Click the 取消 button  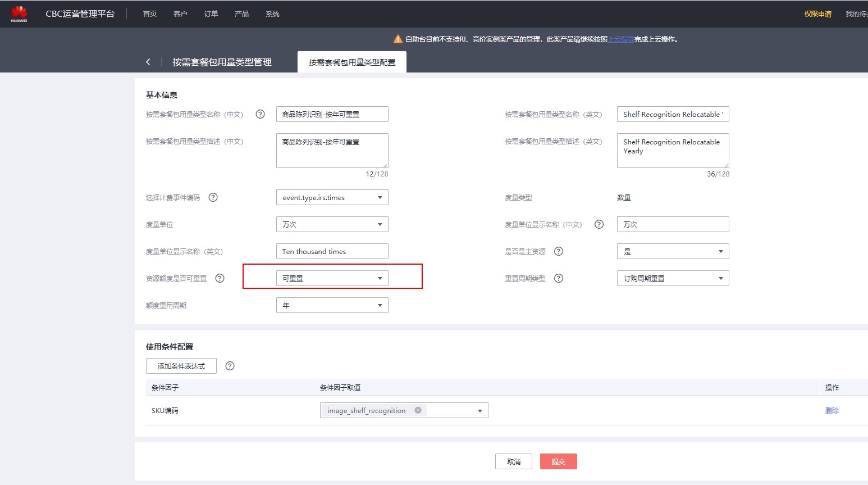(514, 461)
